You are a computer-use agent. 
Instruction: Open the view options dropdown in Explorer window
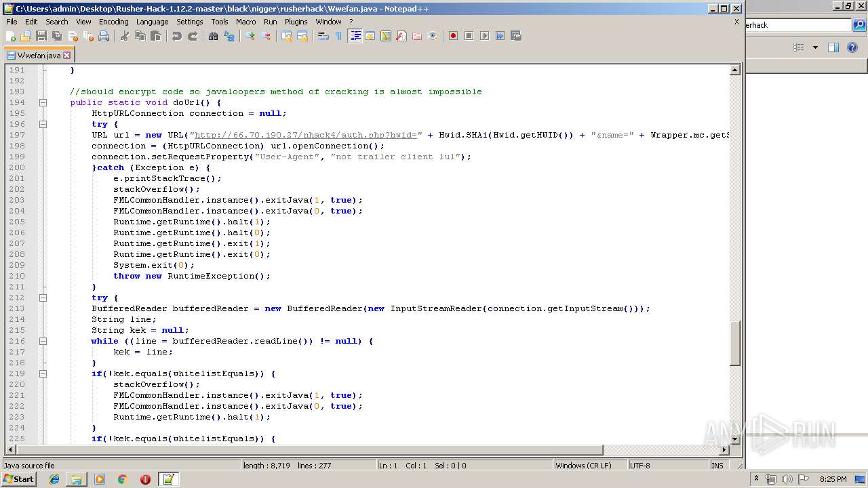click(815, 47)
